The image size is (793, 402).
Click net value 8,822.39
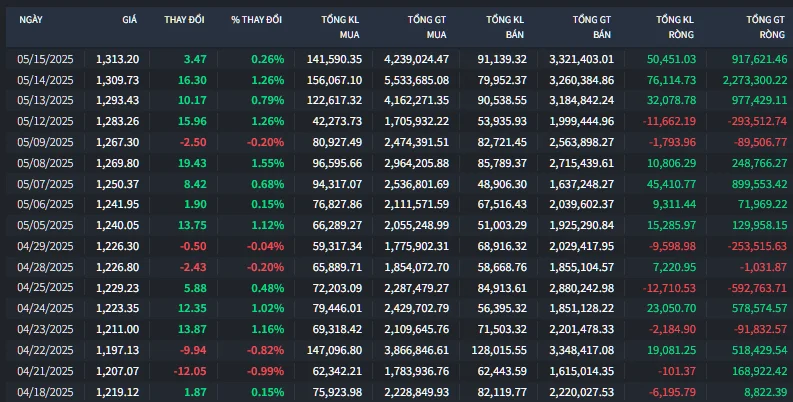point(766,392)
